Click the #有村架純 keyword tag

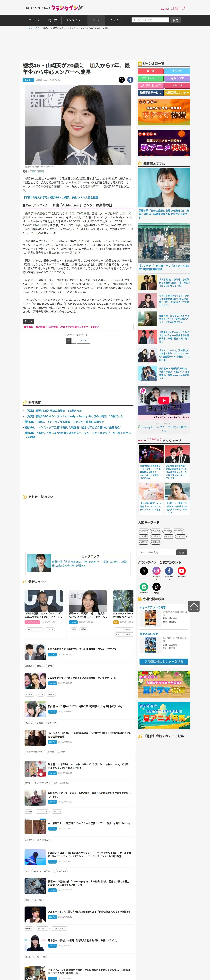(x=168, y=536)
